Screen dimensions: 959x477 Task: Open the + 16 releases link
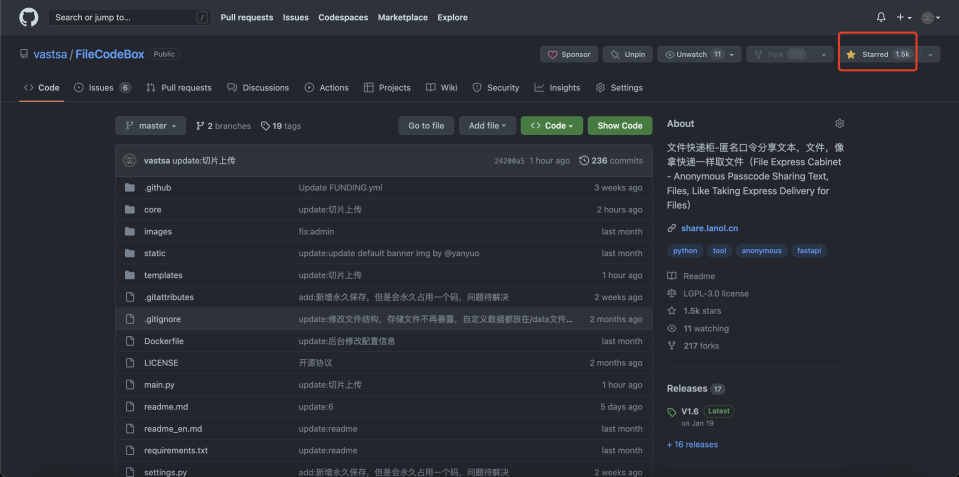pyautogui.click(x=692, y=445)
